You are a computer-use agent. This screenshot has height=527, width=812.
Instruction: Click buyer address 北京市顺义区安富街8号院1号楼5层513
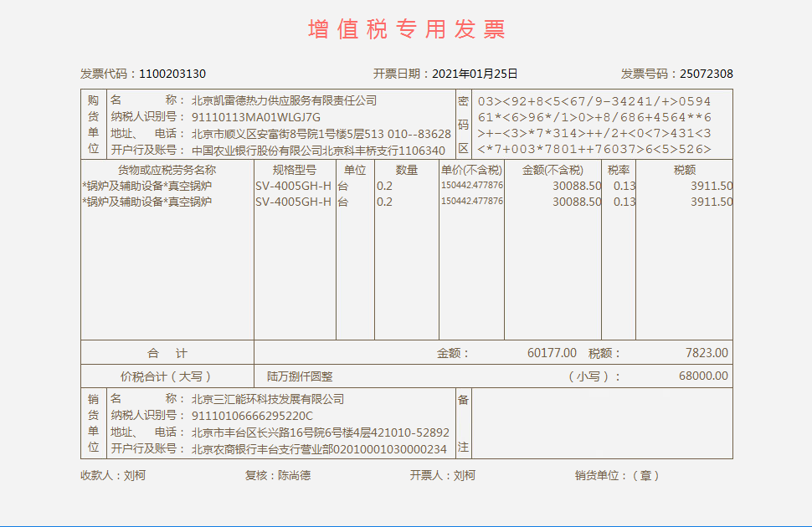(287, 134)
